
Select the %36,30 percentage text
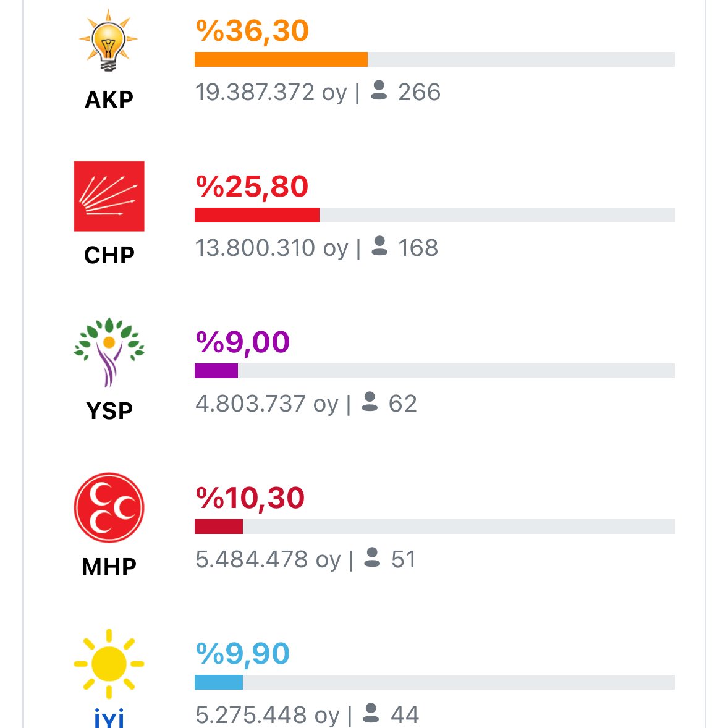[252, 31]
